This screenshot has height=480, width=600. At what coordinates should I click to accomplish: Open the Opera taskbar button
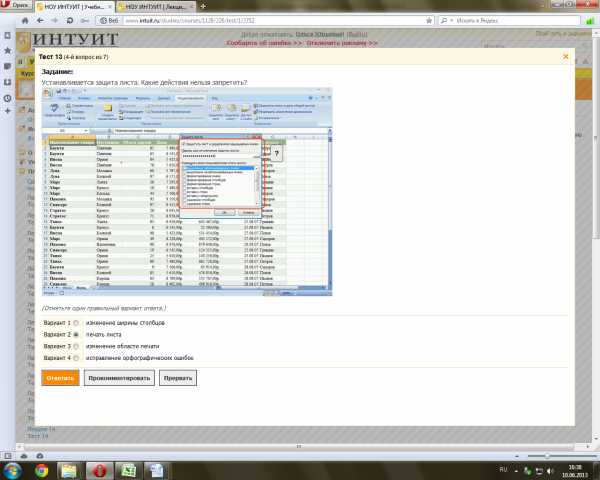99,470
